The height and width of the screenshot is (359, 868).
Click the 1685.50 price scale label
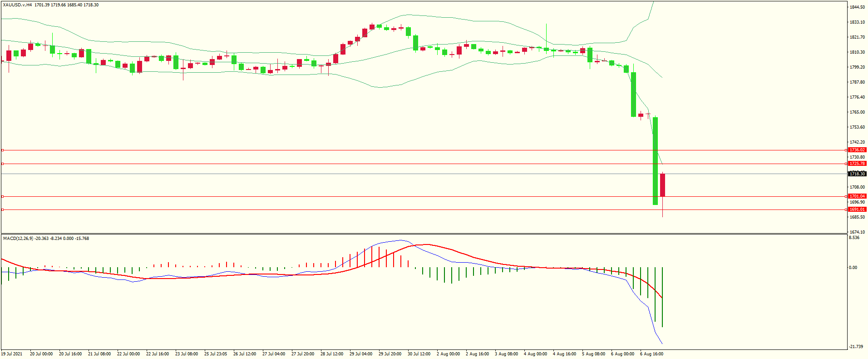(857, 217)
